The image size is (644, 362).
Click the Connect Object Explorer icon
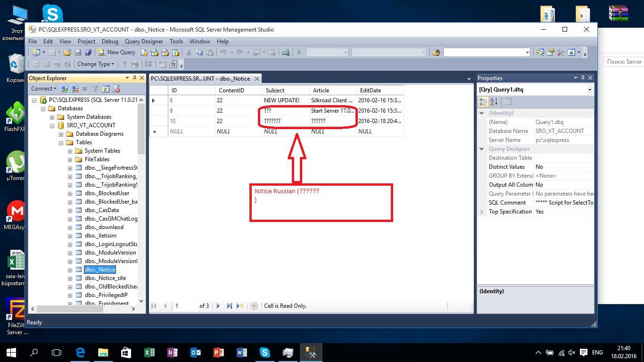coord(65,89)
